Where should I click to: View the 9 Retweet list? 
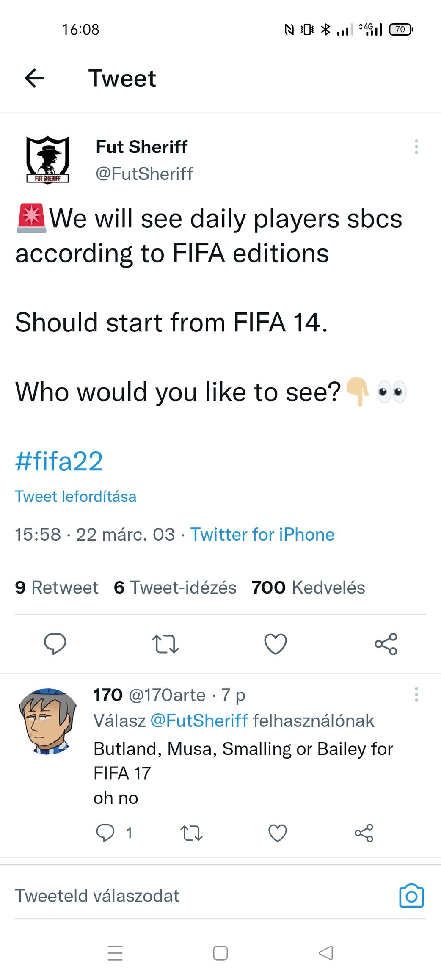click(x=57, y=587)
